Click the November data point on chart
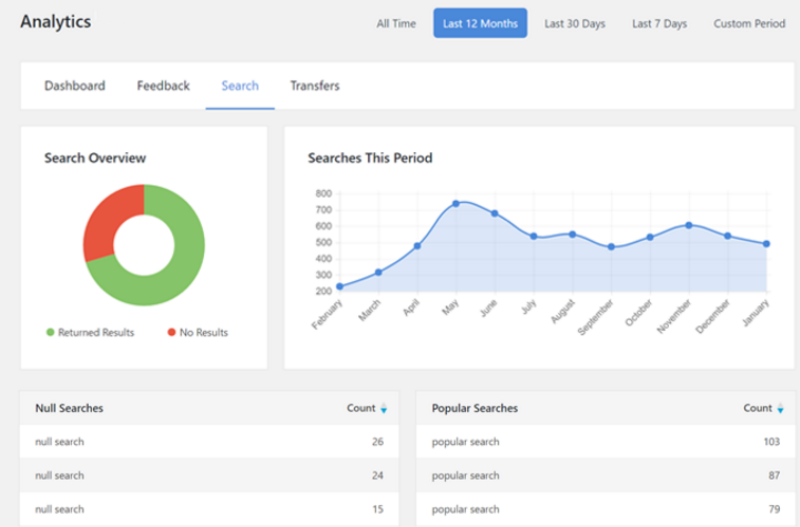Image resolution: width=800 pixels, height=527 pixels. [x=689, y=225]
